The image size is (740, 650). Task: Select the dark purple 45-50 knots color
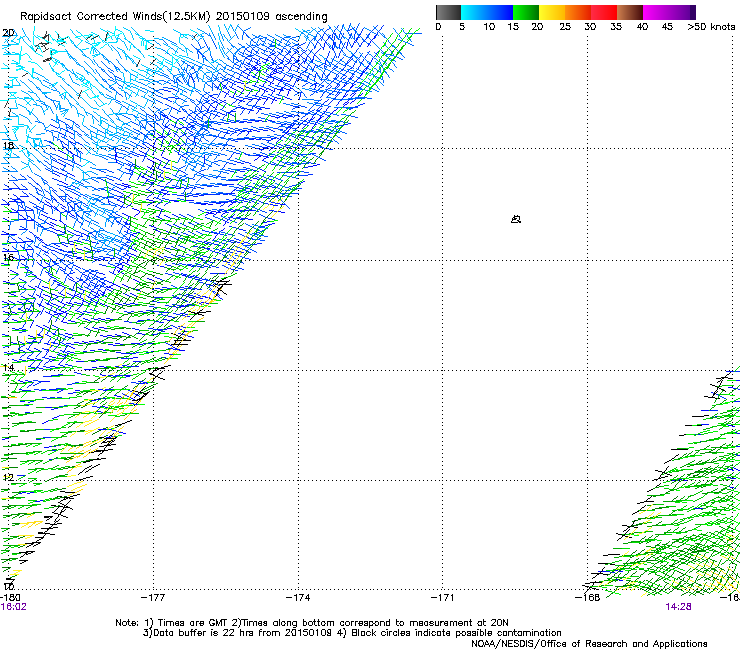coord(682,12)
